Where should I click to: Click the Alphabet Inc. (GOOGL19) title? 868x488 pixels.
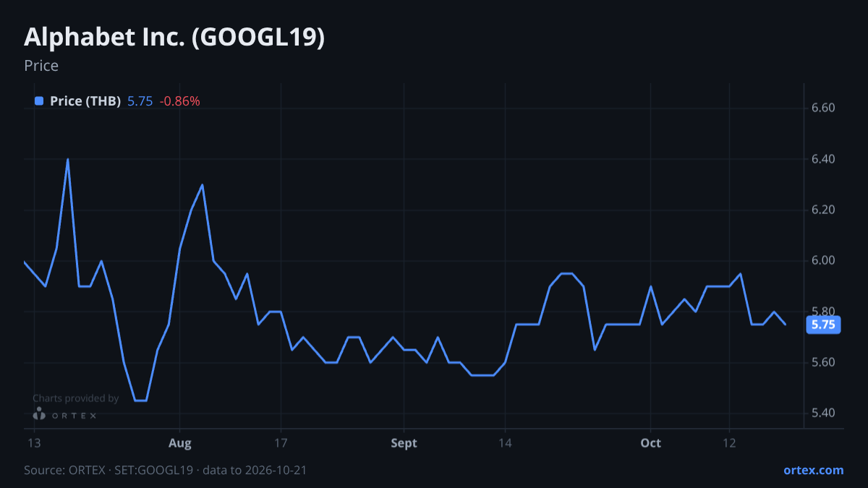174,38
